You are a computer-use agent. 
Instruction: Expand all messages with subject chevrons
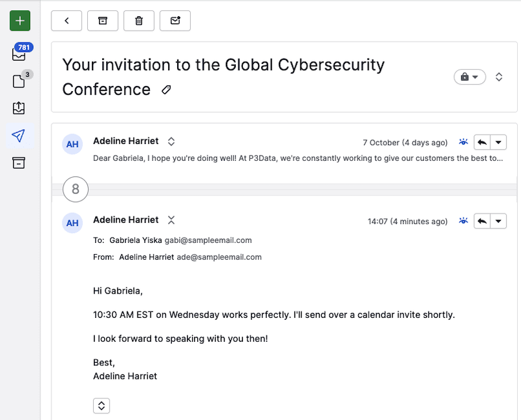[x=499, y=77]
